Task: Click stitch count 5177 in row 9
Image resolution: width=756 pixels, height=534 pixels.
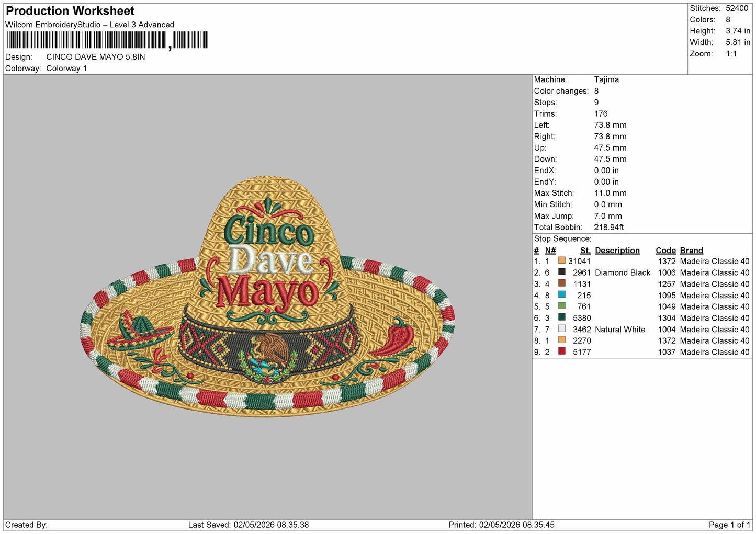Action: (582, 353)
